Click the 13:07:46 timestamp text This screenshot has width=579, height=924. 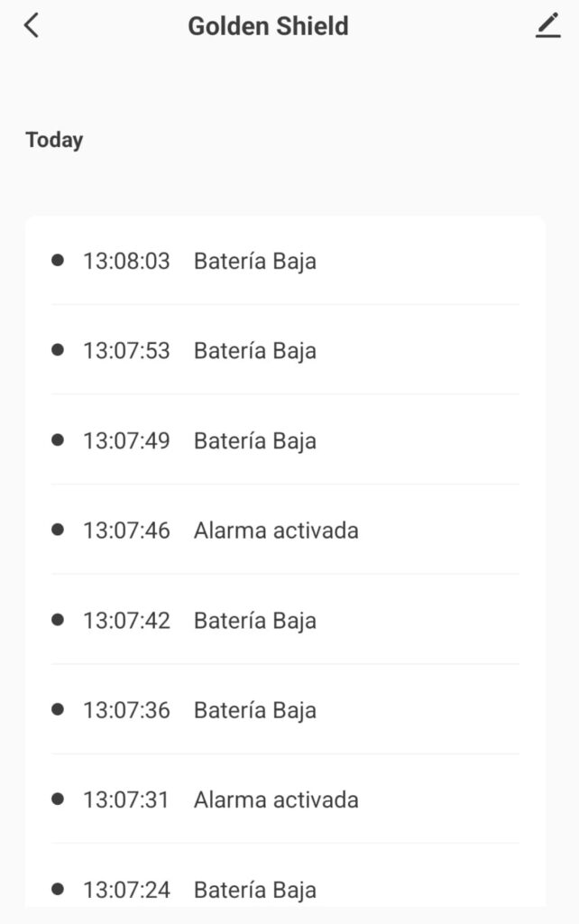[x=126, y=530]
